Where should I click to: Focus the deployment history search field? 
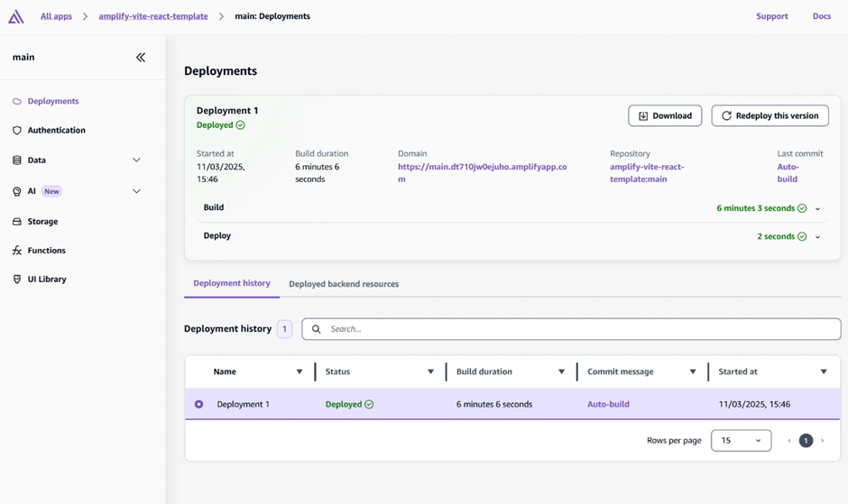tap(577, 329)
